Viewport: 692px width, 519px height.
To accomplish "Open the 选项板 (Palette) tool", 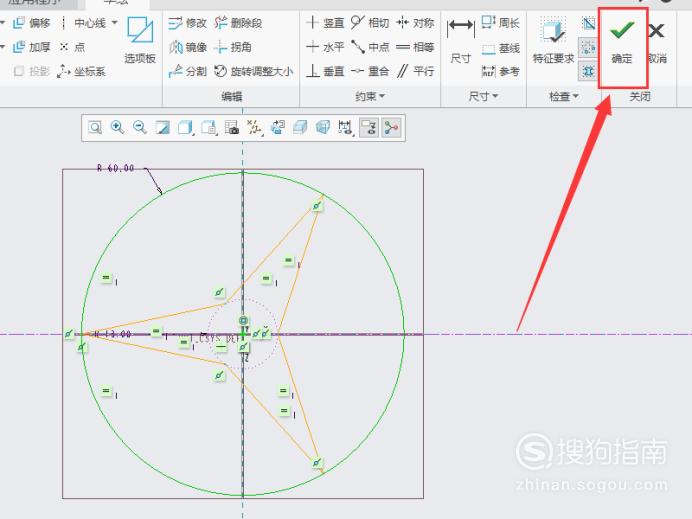I will pos(140,40).
